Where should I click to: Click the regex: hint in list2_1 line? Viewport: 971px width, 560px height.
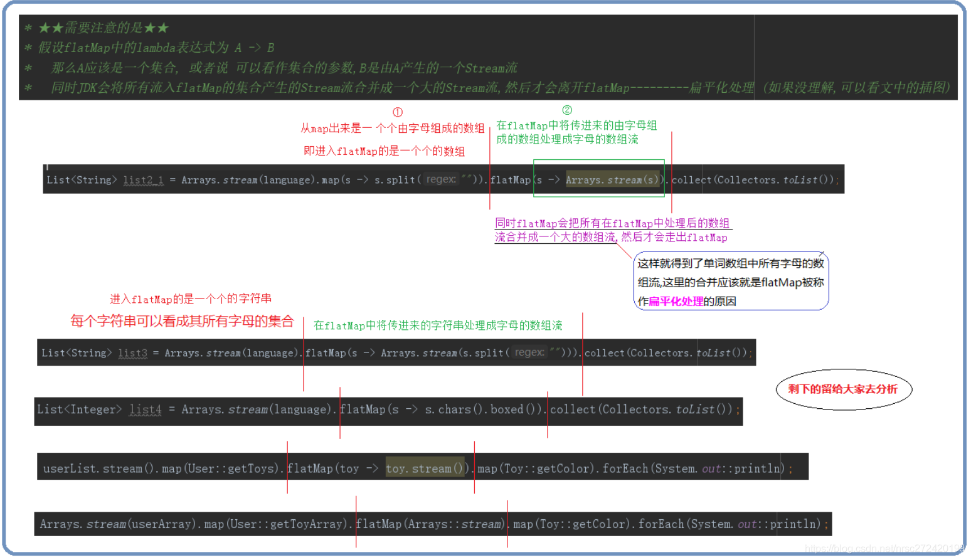tap(441, 179)
